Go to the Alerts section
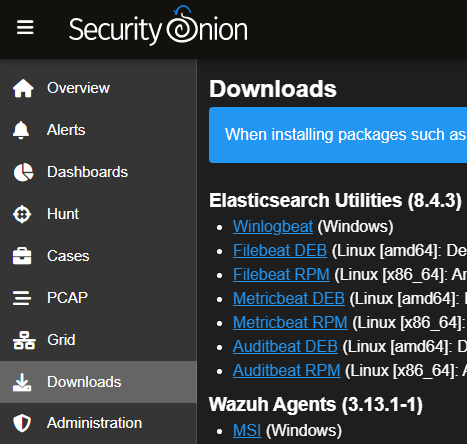467x444 pixels. [x=98, y=130]
